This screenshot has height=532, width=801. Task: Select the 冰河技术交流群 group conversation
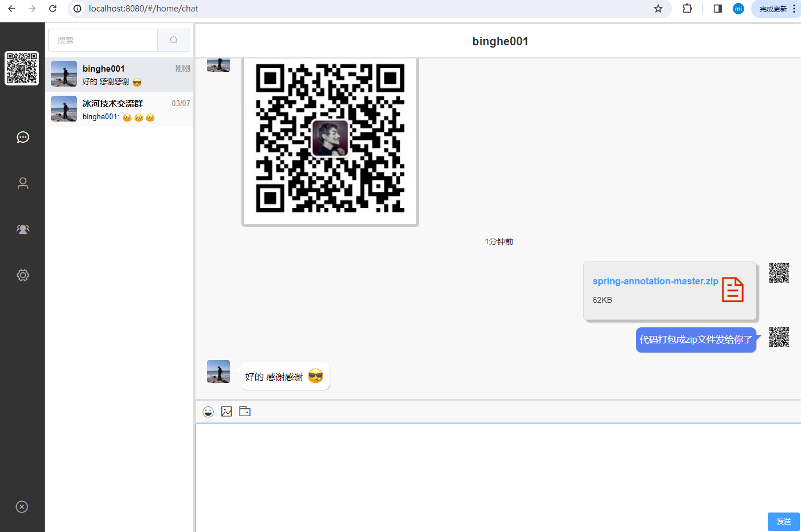pyautogui.click(x=119, y=109)
